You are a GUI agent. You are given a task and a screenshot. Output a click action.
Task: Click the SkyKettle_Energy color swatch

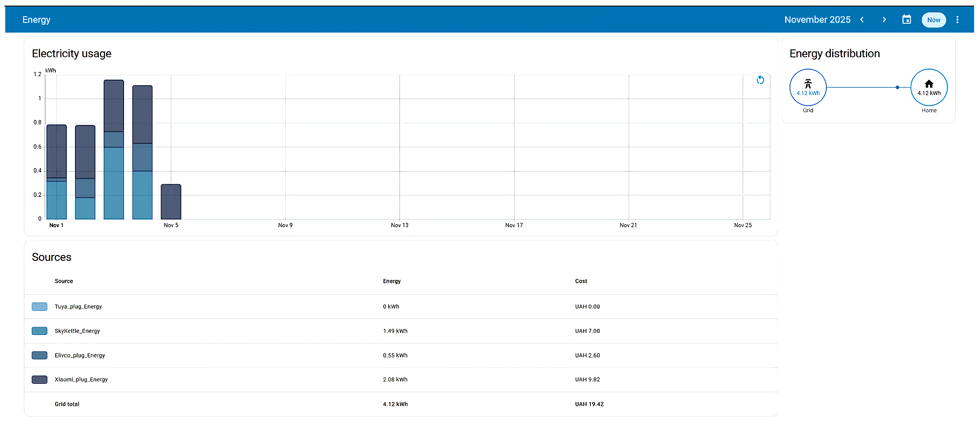[40, 331]
